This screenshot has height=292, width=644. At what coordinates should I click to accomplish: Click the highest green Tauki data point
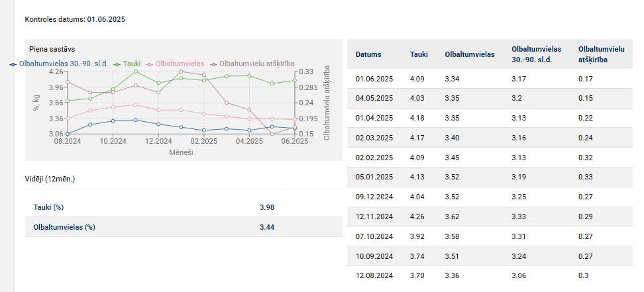136,72
